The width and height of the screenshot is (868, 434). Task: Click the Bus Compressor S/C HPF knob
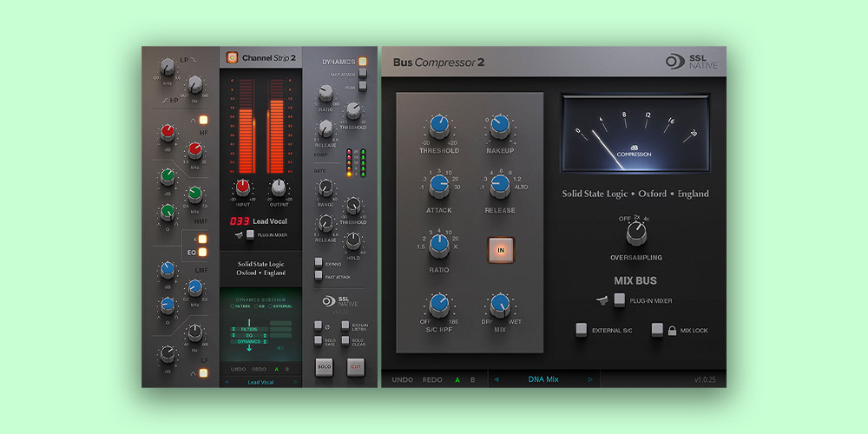tap(439, 306)
